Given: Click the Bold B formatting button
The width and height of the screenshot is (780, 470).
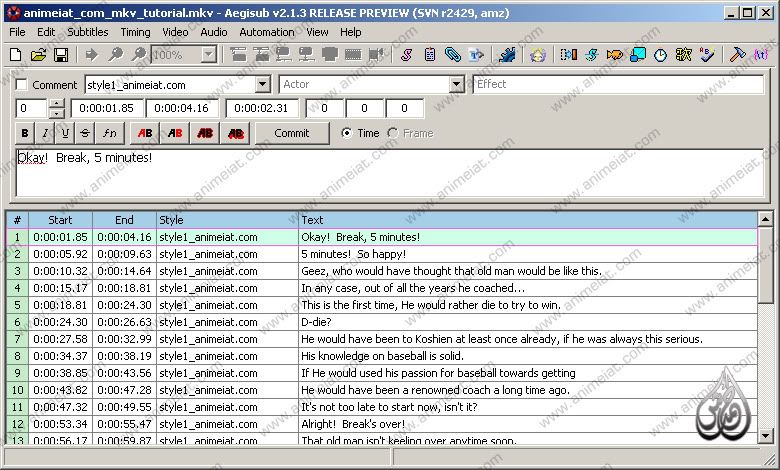Looking at the screenshot, I should pyautogui.click(x=25, y=133).
